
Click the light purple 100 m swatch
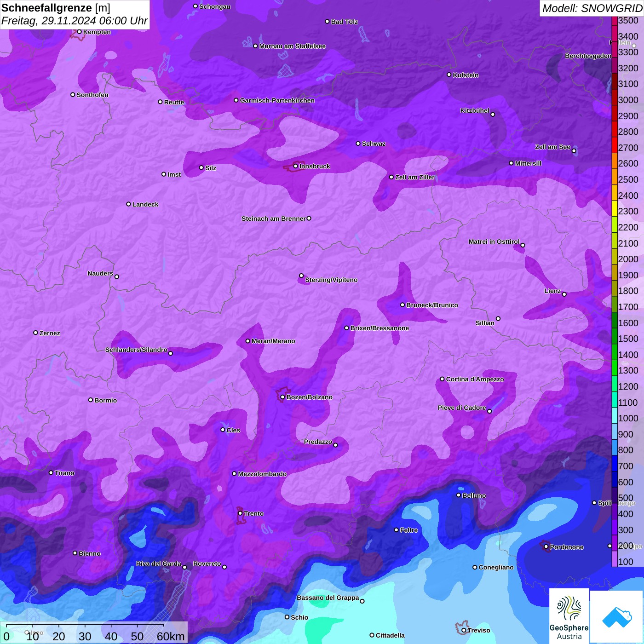click(614, 558)
